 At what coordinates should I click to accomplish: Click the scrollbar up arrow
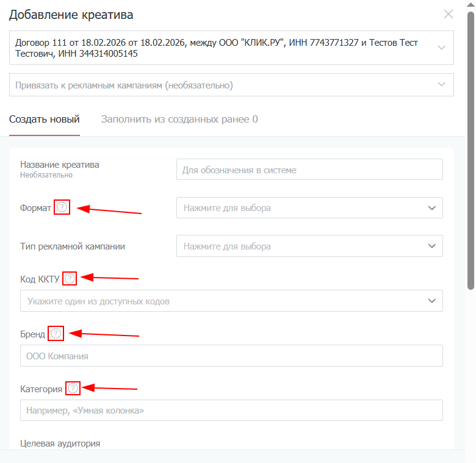click(471, 4)
